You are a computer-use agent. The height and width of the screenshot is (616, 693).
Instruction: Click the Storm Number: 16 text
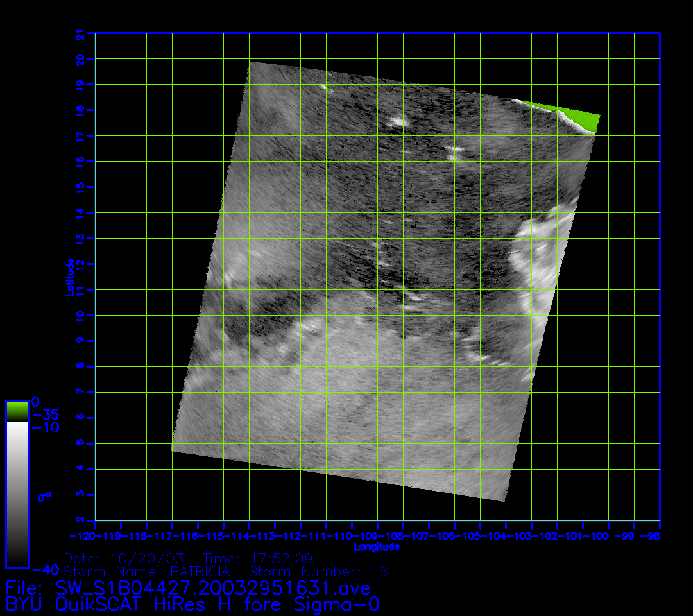pyautogui.click(x=318, y=571)
